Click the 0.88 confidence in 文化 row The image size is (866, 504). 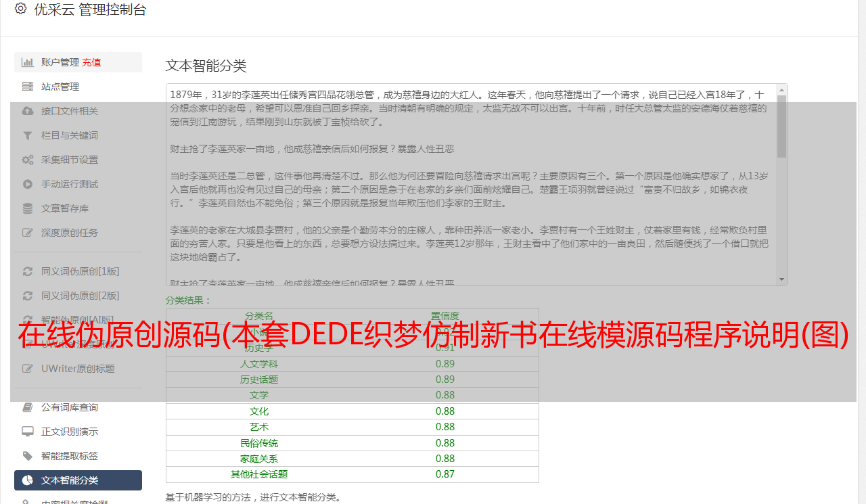pyautogui.click(x=445, y=411)
